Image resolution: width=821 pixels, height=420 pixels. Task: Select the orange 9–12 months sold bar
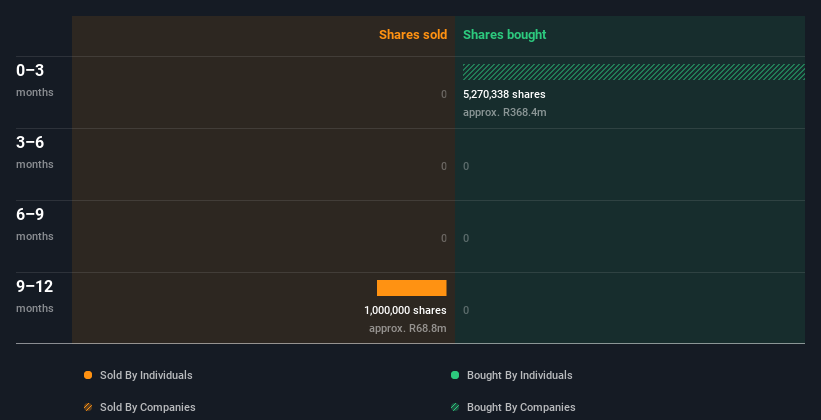[x=412, y=288]
